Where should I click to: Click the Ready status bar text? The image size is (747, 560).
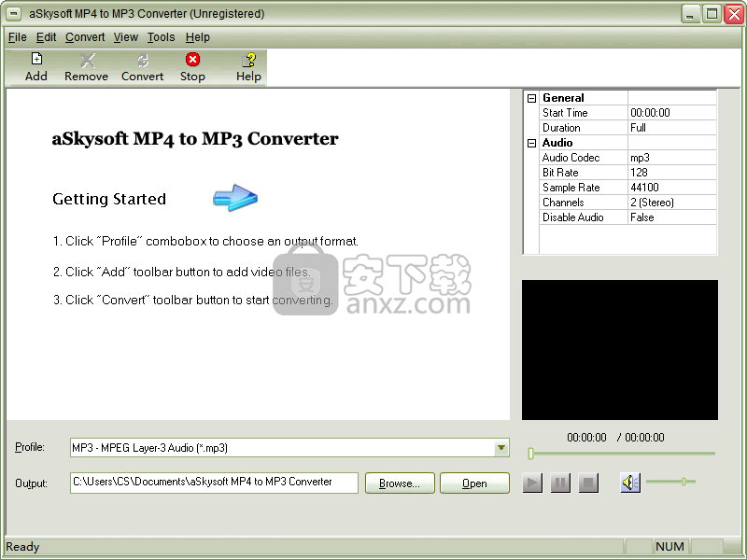[22, 547]
